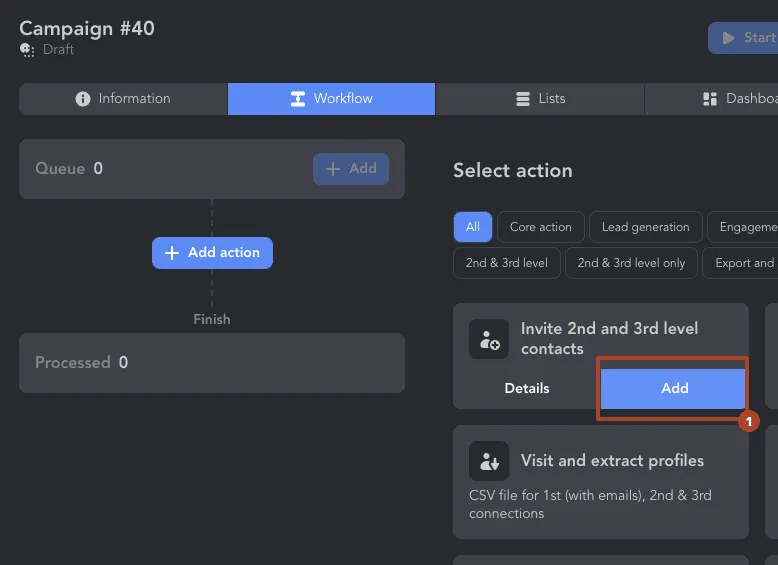Image resolution: width=778 pixels, height=565 pixels.
Task: Click the CSV file description text
Action: click(590, 504)
